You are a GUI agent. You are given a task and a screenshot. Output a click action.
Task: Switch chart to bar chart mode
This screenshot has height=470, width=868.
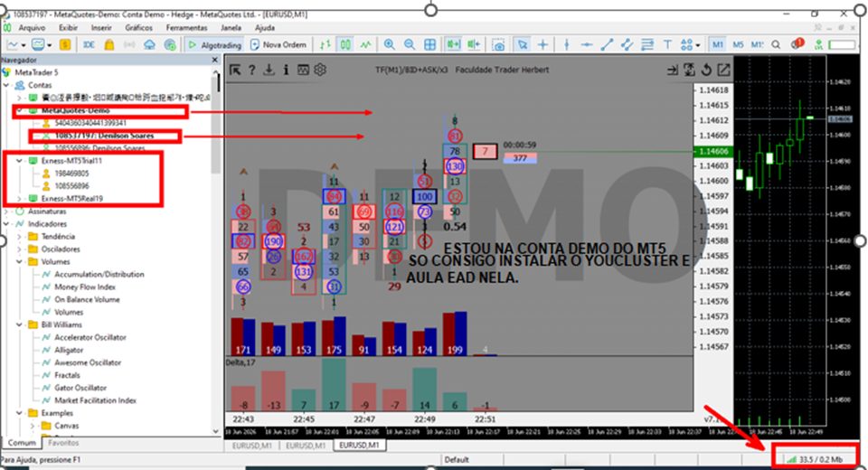pyautogui.click(x=325, y=45)
